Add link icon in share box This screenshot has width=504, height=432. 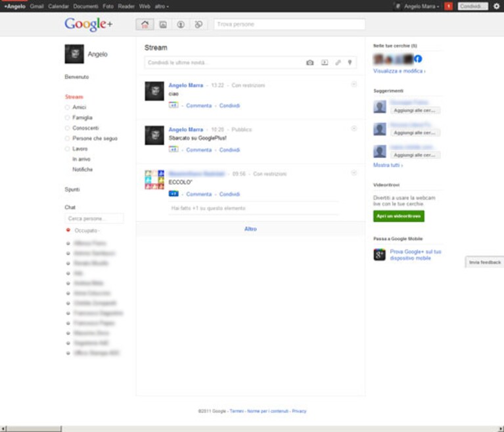click(x=338, y=62)
